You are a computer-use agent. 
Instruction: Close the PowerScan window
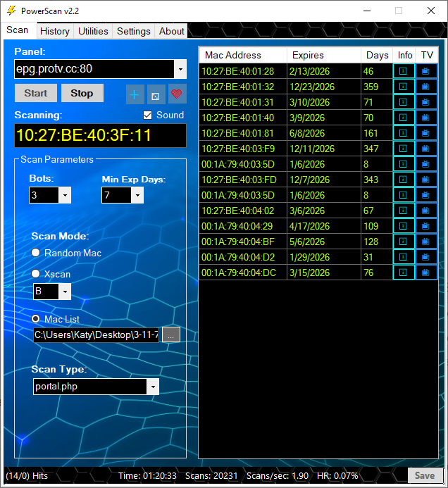coord(431,11)
